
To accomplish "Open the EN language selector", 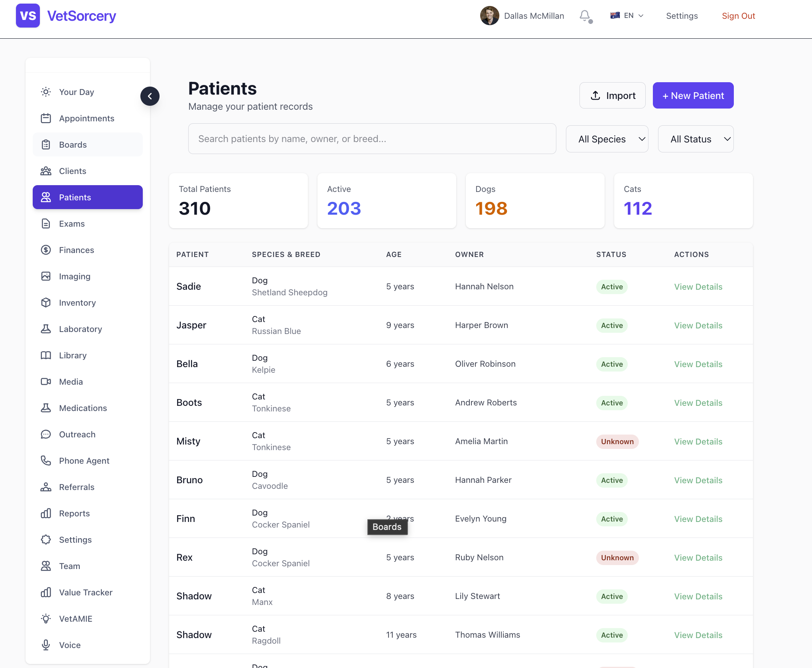I will tap(627, 16).
